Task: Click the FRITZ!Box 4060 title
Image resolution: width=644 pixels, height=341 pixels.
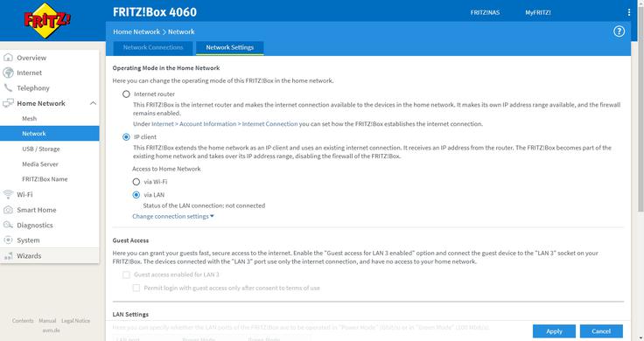Action: [155, 12]
